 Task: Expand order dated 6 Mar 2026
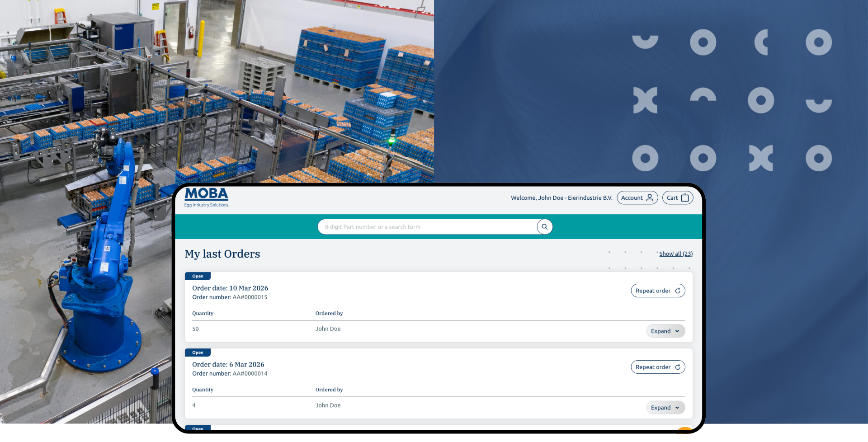665,408
